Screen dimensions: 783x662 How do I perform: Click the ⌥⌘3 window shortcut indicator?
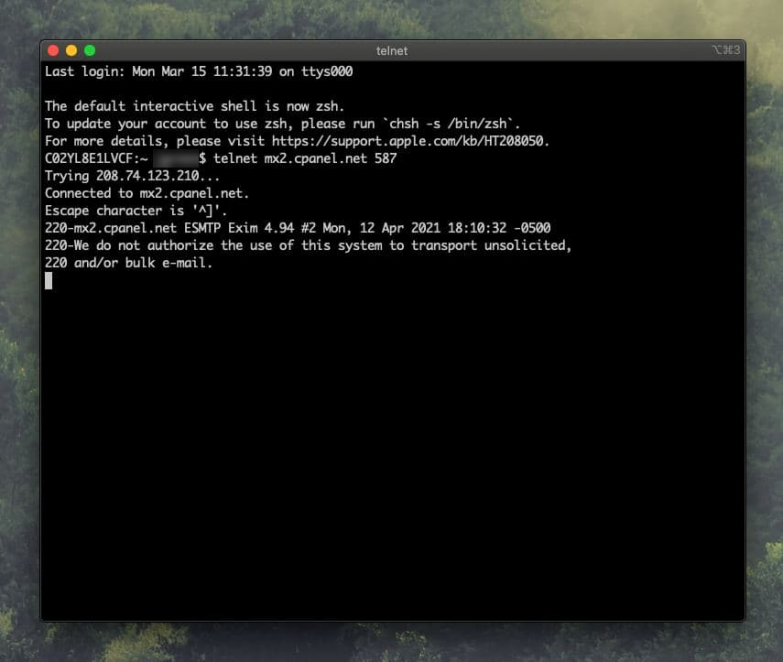coord(725,50)
